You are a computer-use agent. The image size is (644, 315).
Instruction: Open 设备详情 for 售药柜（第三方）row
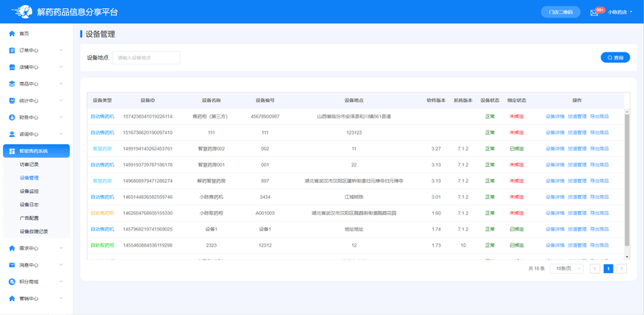coord(555,116)
